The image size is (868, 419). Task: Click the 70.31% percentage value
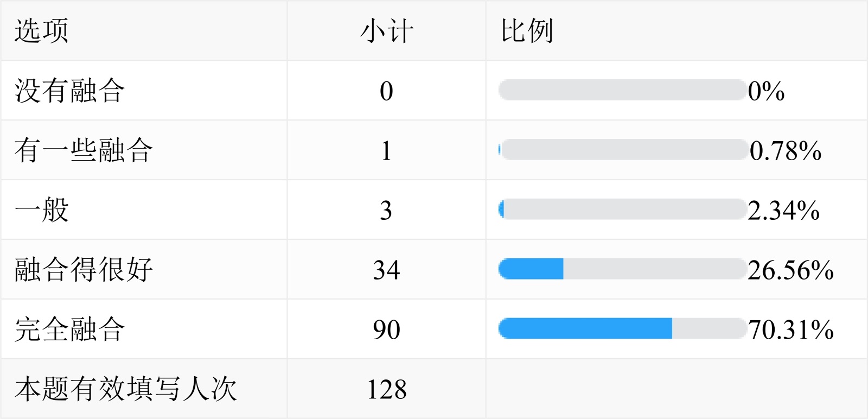click(x=790, y=330)
